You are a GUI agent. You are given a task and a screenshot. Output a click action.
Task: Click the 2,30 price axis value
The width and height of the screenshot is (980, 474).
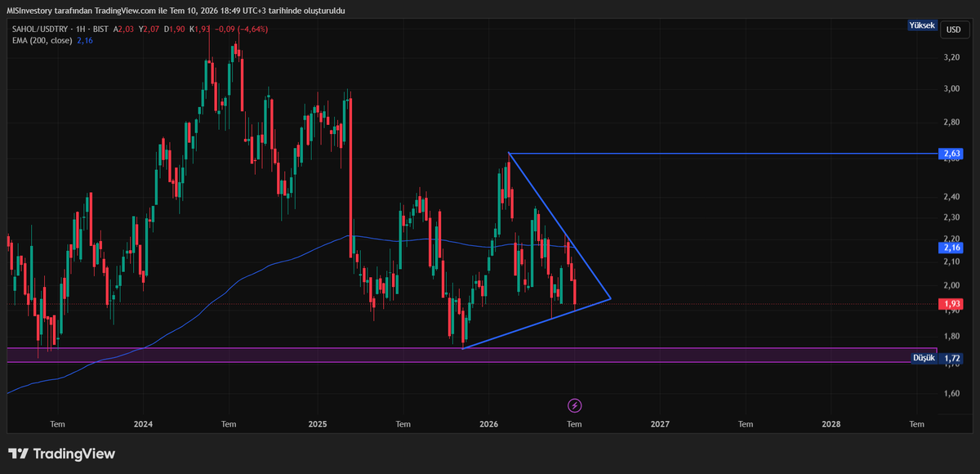(951, 217)
